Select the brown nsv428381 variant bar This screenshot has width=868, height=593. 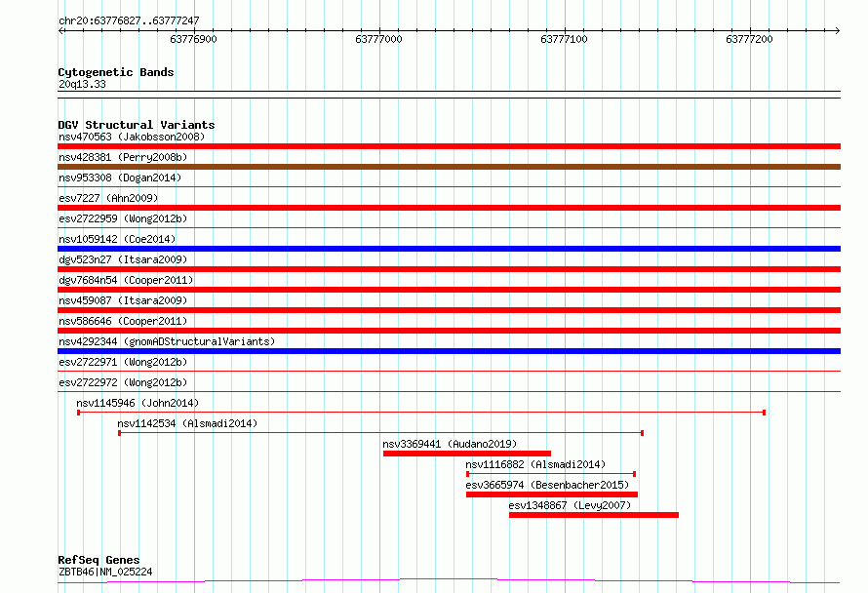click(x=449, y=167)
